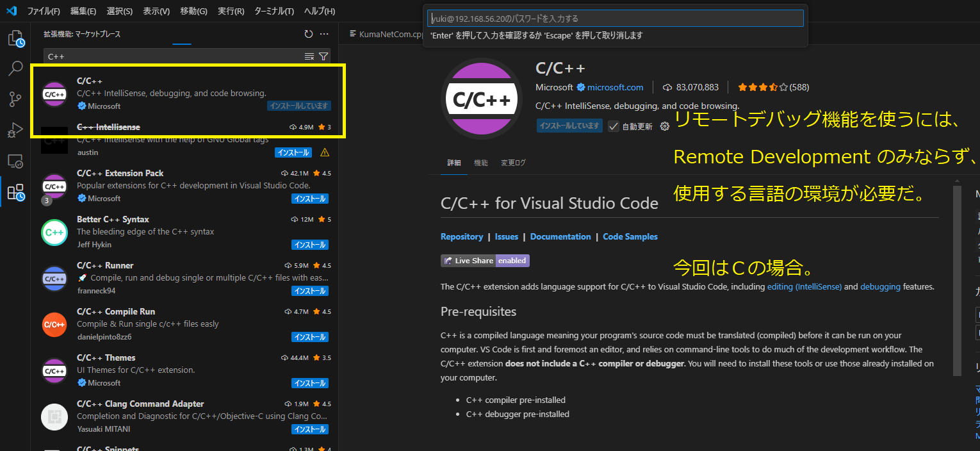Screen dimensions: 980x451
Task: Open the Remote Explorer view
Action: coord(15,161)
